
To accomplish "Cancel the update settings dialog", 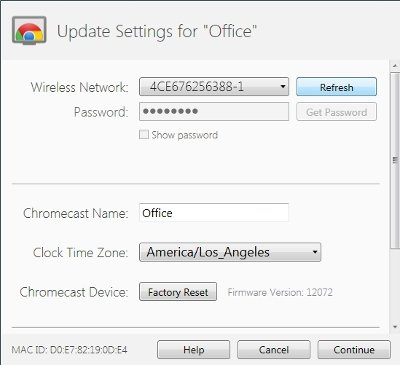I will point(274,350).
